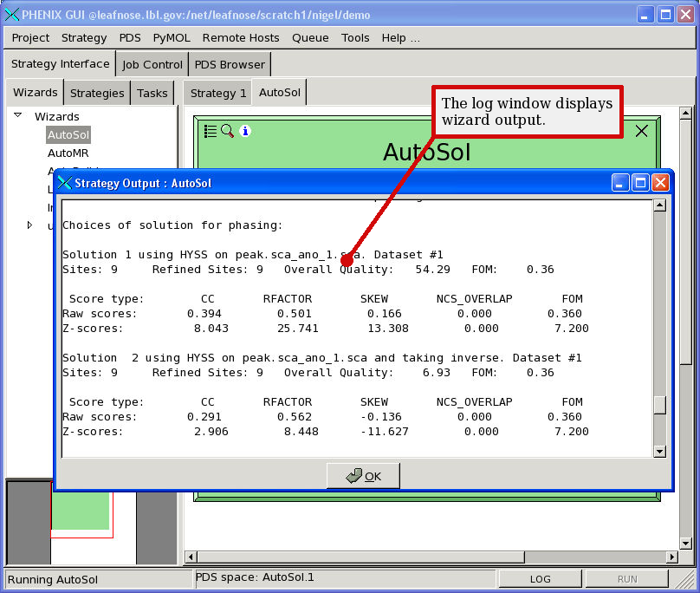The width and height of the screenshot is (700, 593).
Task: Minimize the Strategy Output dialog
Action: pyautogui.click(x=620, y=183)
